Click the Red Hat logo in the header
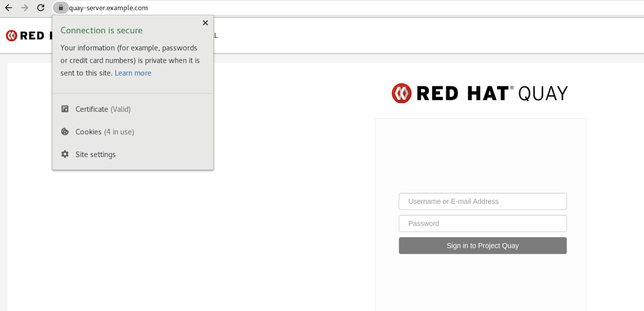Image resolution: width=644 pixels, height=311 pixels. pyautogui.click(x=11, y=35)
